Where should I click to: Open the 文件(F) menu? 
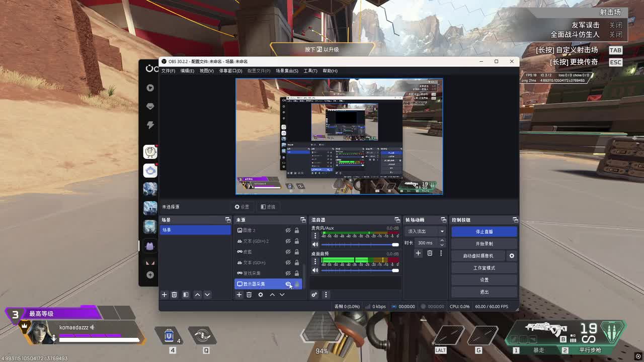pyautogui.click(x=168, y=71)
